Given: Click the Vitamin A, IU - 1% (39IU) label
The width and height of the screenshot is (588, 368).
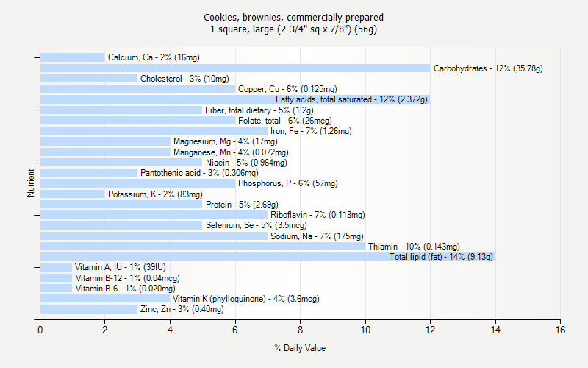Looking at the screenshot, I should pyautogui.click(x=121, y=267).
